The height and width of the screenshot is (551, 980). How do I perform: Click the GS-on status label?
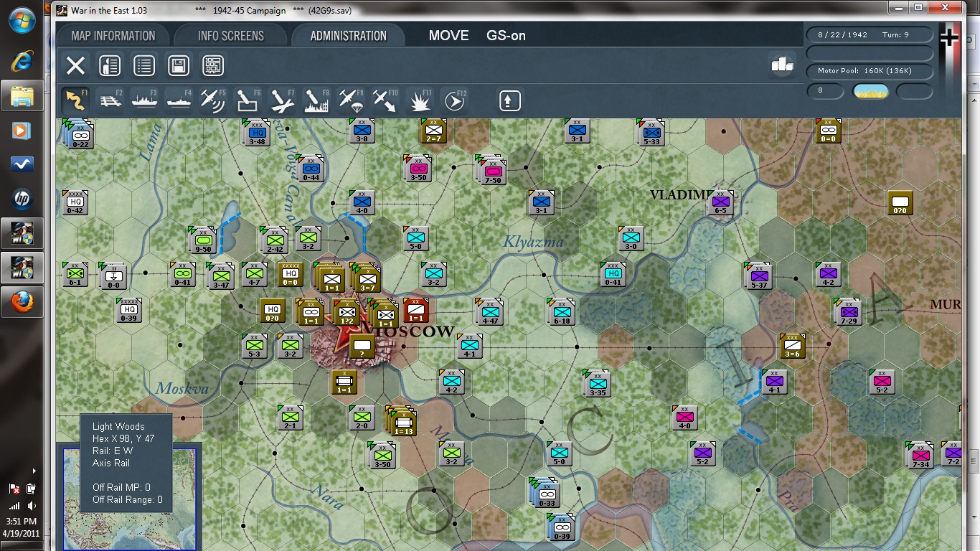pos(506,36)
